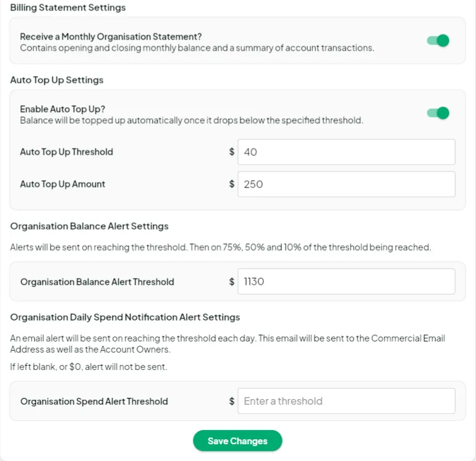Click the Organisation Balance Alert Settings heading

tap(90, 226)
